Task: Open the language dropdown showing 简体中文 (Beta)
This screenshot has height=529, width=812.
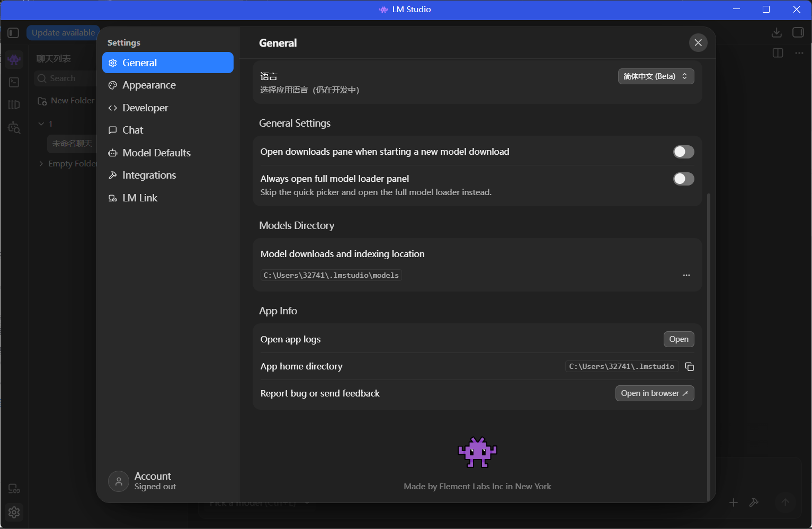Action: [x=656, y=76]
